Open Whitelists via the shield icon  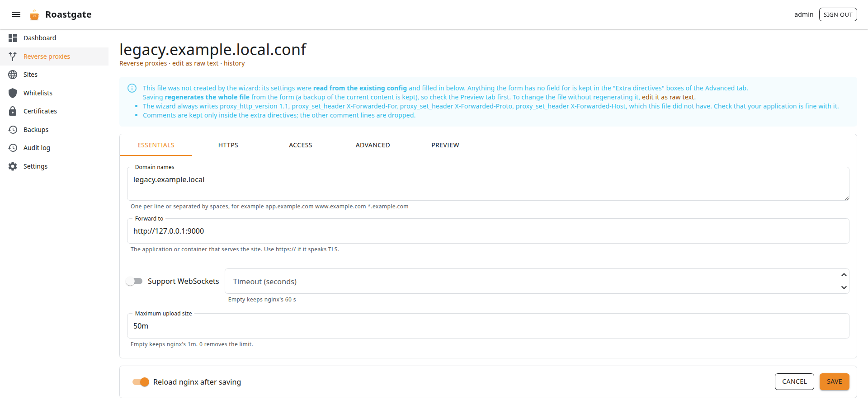[x=13, y=93]
